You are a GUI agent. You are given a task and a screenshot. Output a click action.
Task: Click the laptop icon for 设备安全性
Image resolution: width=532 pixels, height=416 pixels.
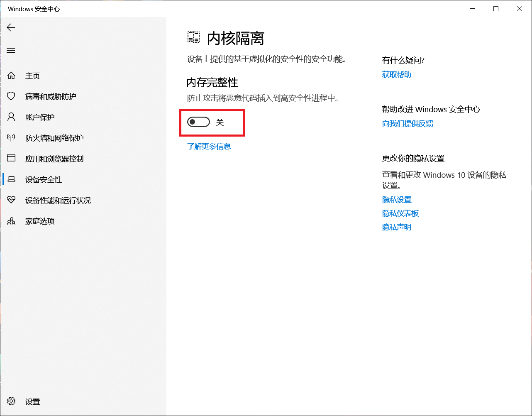tap(11, 179)
